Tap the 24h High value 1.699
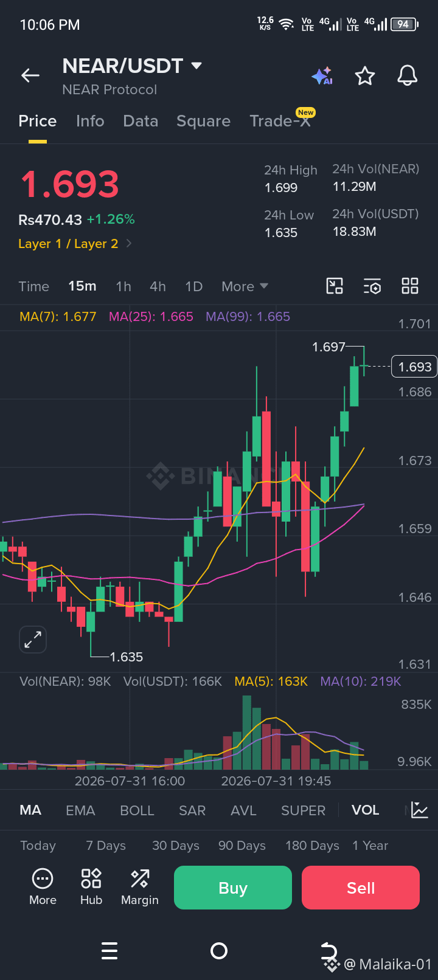 point(281,188)
